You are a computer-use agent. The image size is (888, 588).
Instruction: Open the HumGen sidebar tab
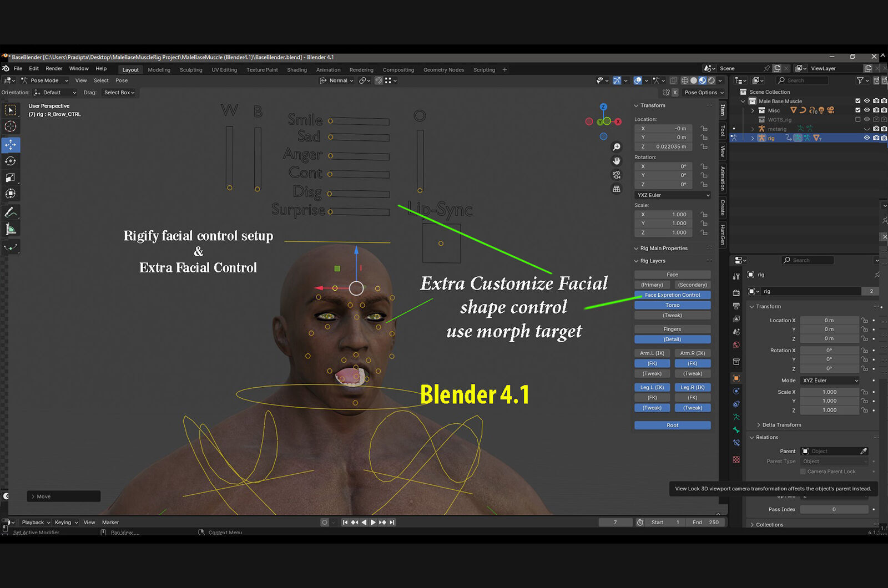tap(723, 235)
